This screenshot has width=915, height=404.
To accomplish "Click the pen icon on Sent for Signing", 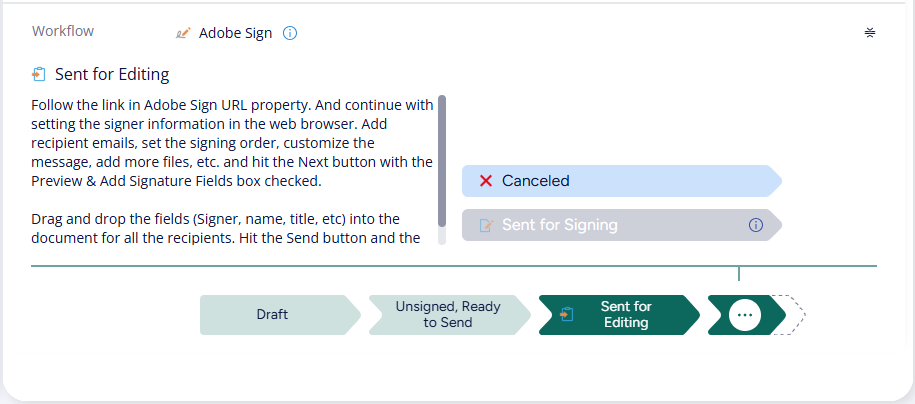I will (486, 225).
